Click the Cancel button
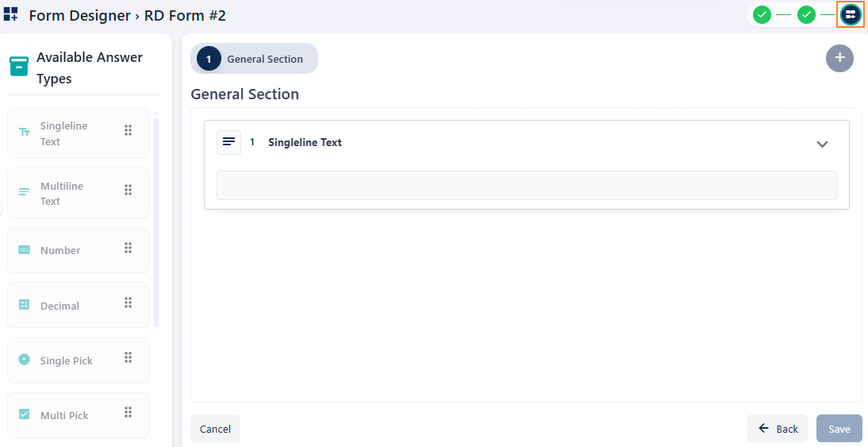 (215, 429)
